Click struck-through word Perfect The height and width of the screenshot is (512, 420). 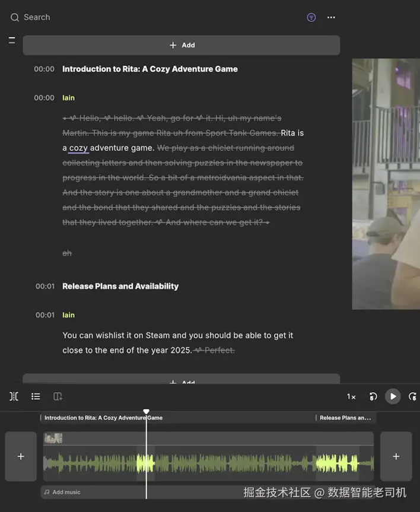(219, 351)
